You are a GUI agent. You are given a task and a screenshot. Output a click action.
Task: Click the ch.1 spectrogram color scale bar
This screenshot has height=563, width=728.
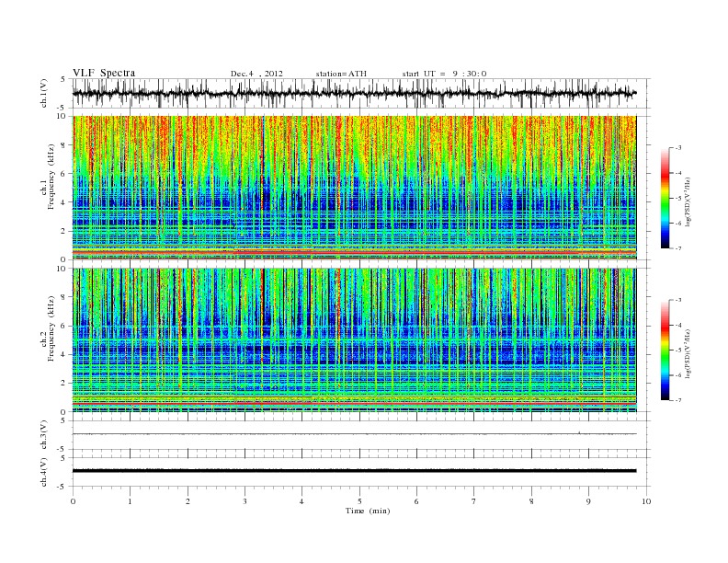(665, 198)
